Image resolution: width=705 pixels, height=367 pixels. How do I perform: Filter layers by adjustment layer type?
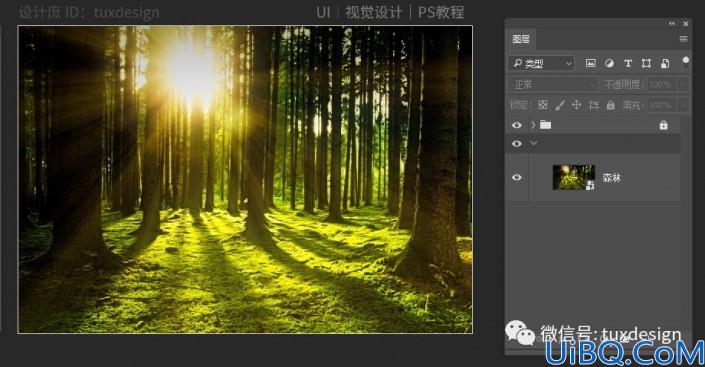609,63
